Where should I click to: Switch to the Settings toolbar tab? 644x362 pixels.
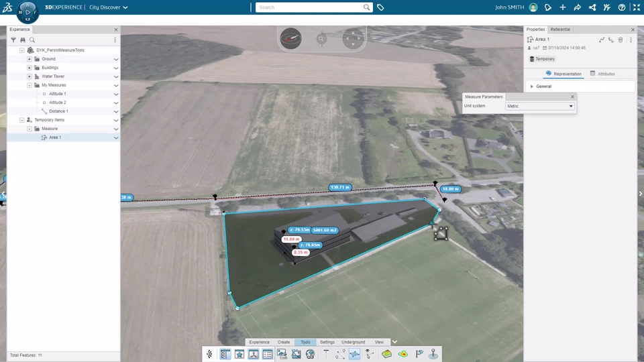(x=327, y=342)
